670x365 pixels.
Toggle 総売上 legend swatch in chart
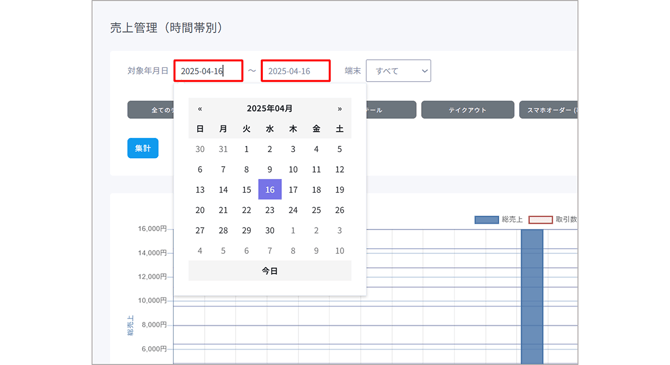point(486,220)
